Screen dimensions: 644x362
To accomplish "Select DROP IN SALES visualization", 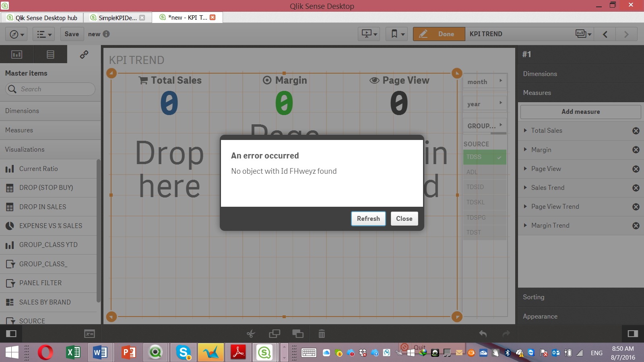I will click(x=48, y=207).
